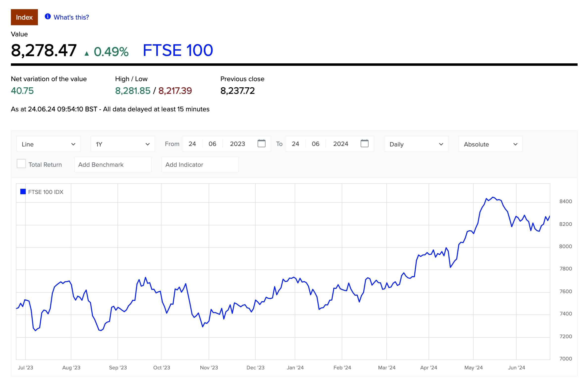Open the From date calendar picker icon
The height and width of the screenshot is (383, 588).
coord(261,144)
